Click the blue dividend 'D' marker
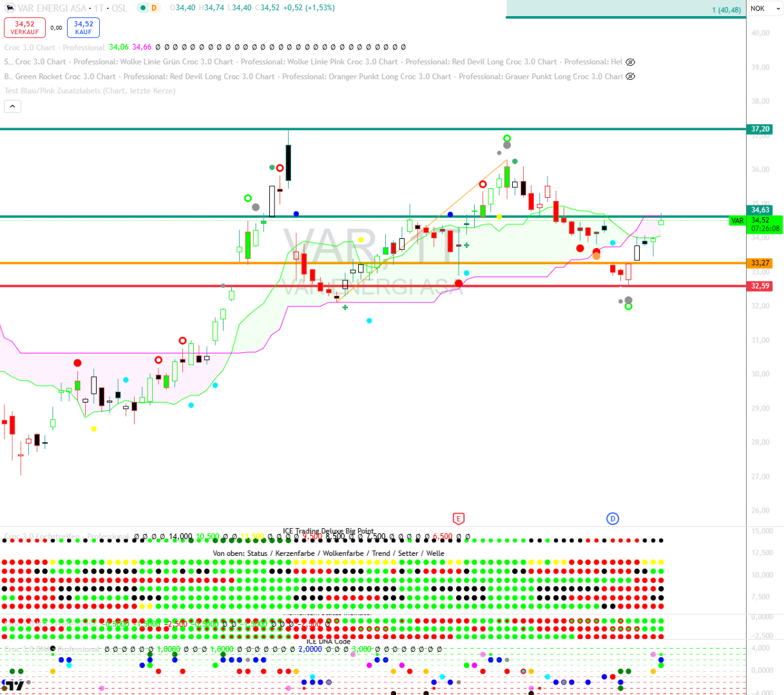The width and height of the screenshot is (784, 695). click(613, 519)
